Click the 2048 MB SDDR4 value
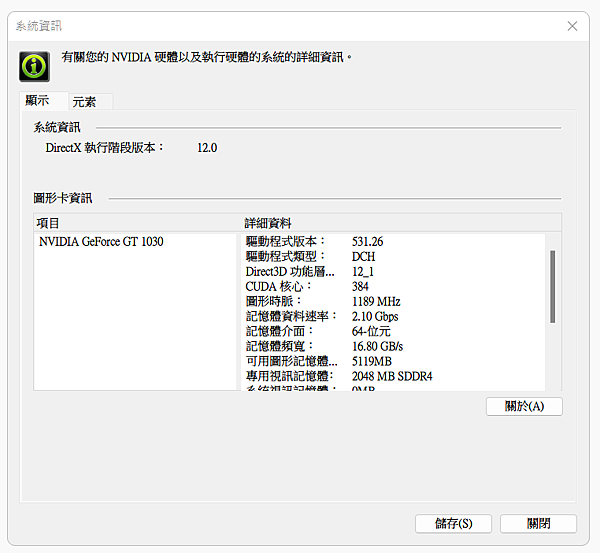The image size is (600, 553). coord(392,376)
